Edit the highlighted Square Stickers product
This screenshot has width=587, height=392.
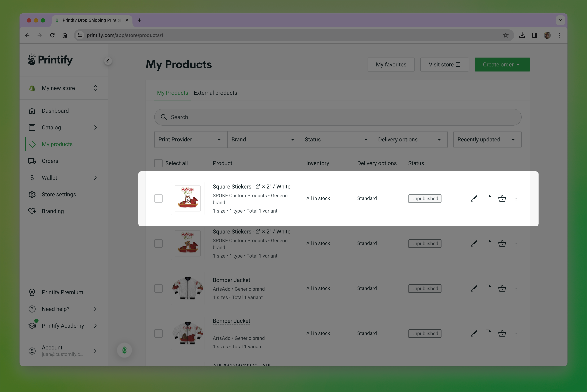(x=474, y=198)
